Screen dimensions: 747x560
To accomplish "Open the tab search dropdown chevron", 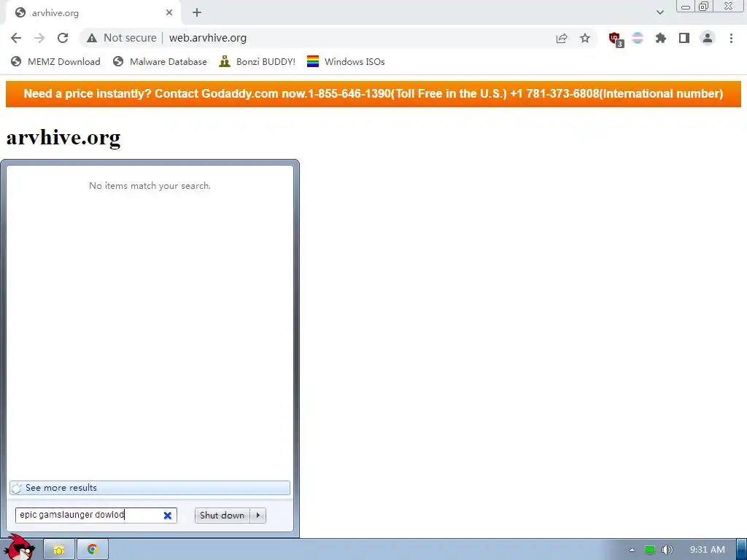I will (x=659, y=12).
